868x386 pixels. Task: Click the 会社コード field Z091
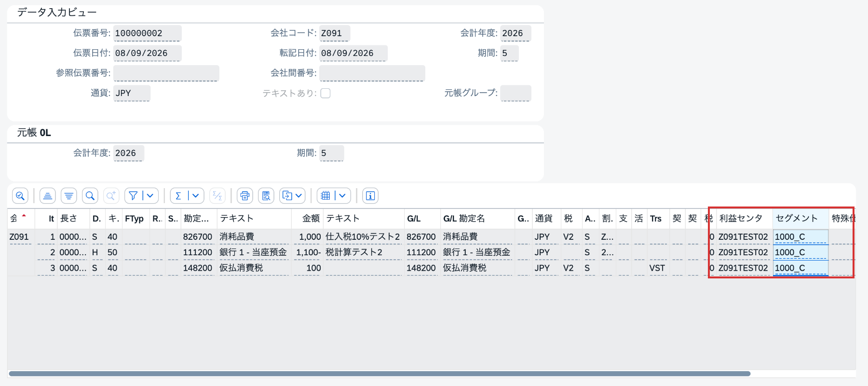(x=335, y=33)
